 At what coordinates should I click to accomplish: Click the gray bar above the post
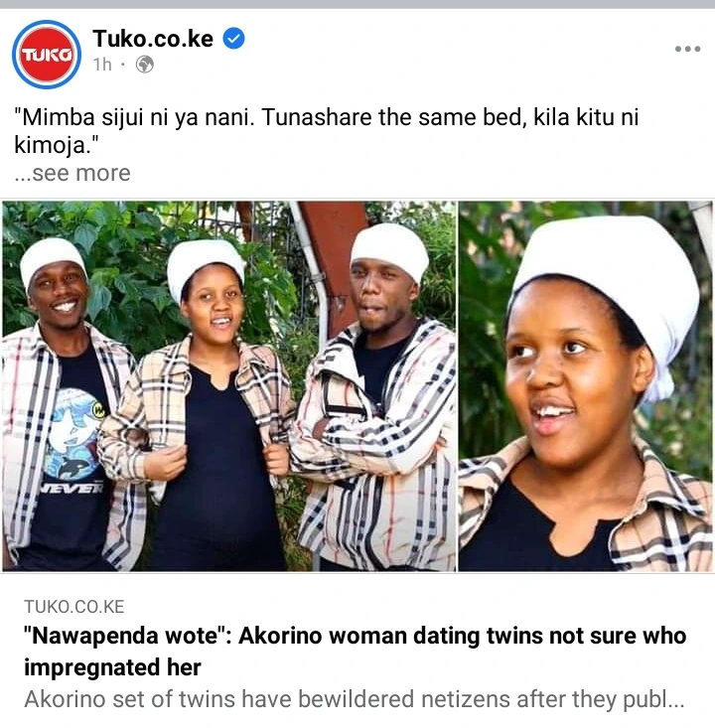[x=357, y=4]
